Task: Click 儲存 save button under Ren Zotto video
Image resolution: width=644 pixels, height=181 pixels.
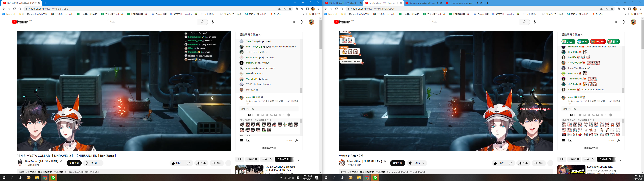Action: tap(217, 163)
